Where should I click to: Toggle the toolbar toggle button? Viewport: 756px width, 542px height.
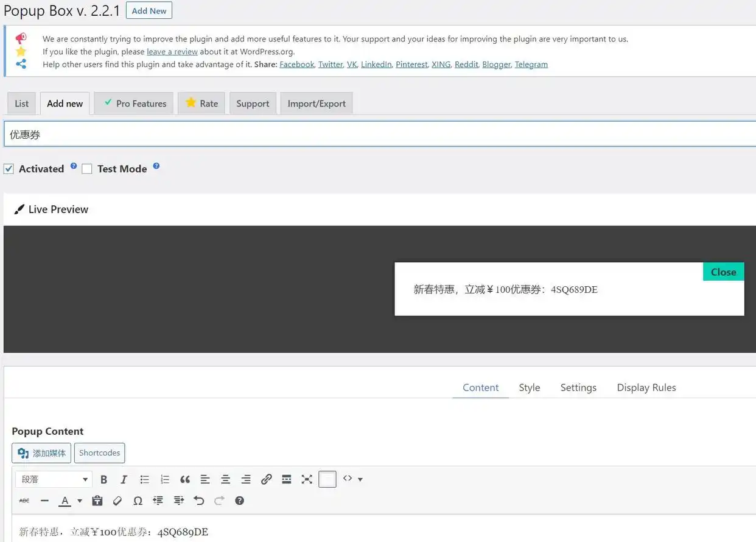click(327, 480)
